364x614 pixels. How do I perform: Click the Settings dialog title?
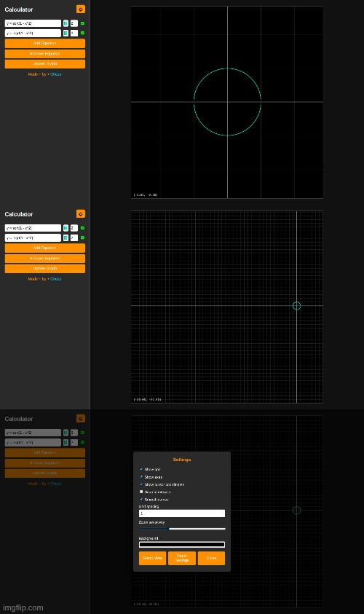(x=182, y=460)
